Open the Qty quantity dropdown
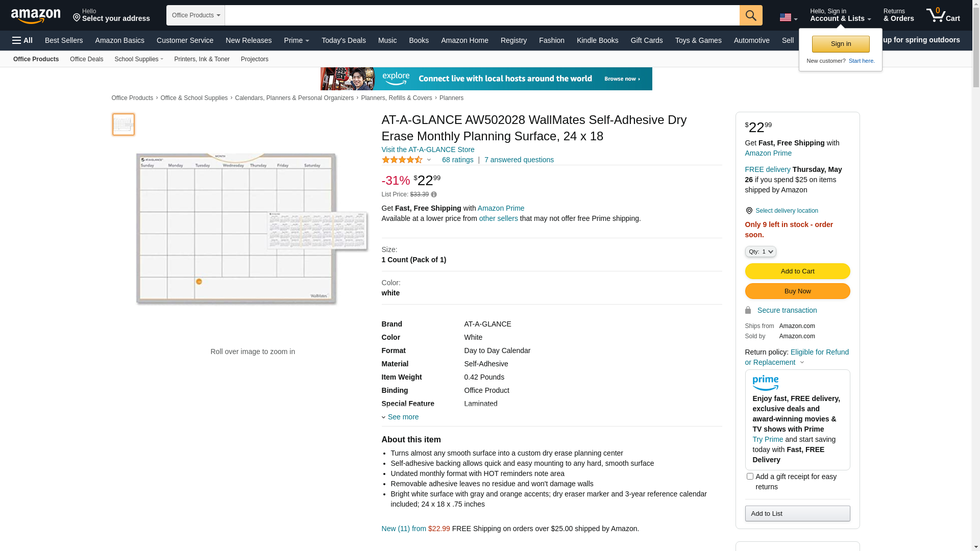 pos(760,252)
